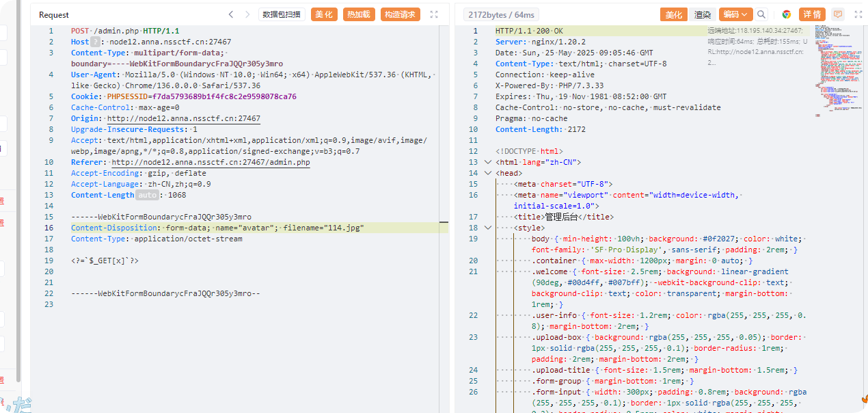Open search in the response panel

tap(761, 14)
